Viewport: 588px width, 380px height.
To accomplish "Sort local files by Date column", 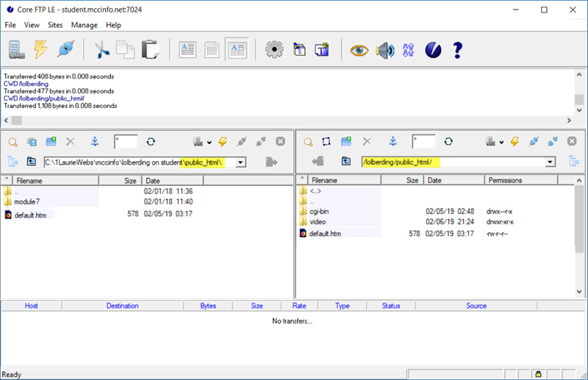I will tap(173, 181).
